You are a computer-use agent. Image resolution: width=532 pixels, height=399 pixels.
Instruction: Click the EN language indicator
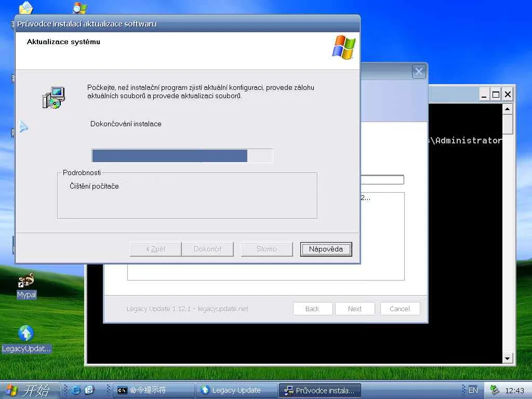pyautogui.click(x=473, y=390)
